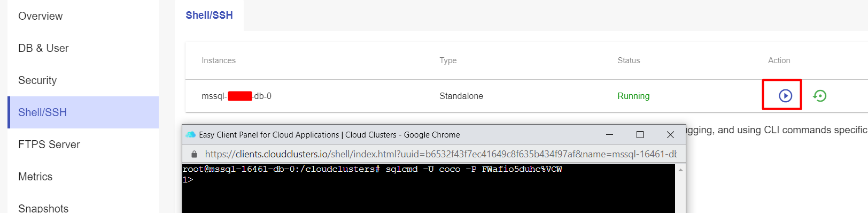868x213 pixels.
Task: Open shell console with play icon
Action: click(785, 96)
